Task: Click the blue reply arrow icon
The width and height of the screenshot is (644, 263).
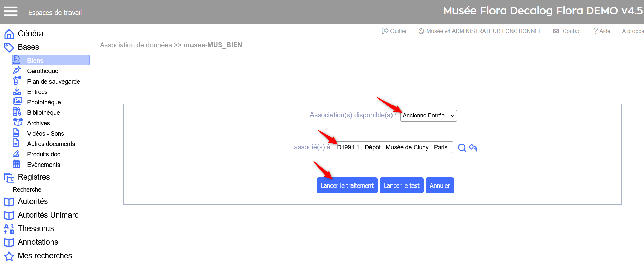Action: [x=473, y=148]
